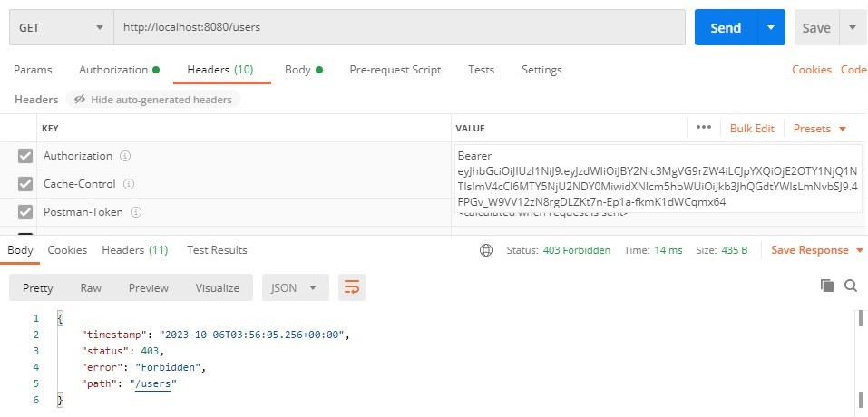
Task: Click the KEY column header
Action: click(50, 129)
